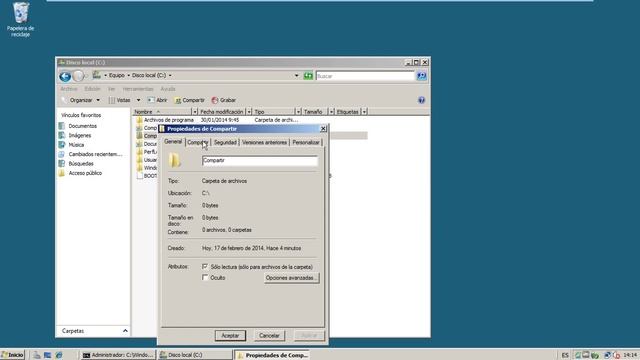This screenshot has height=360, width=640.
Task: Click the Buscar search field in Explorer
Action: coord(365,76)
